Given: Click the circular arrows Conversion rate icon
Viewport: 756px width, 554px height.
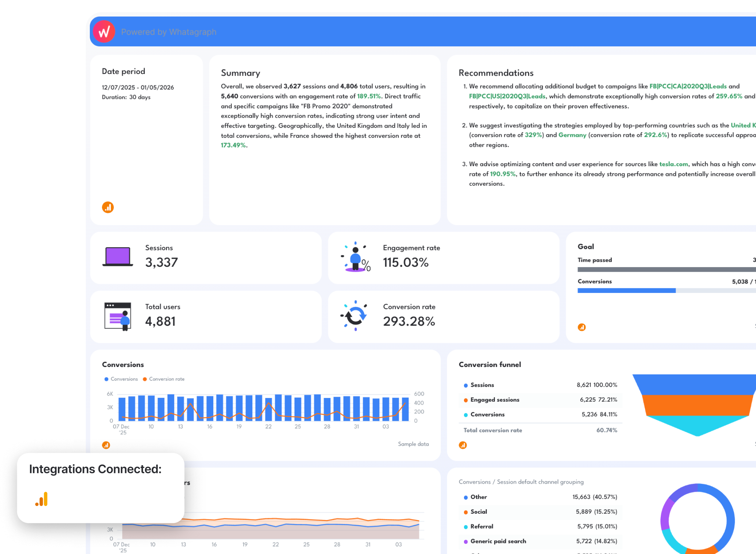Looking at the screenshot, I should coord(356,315).
